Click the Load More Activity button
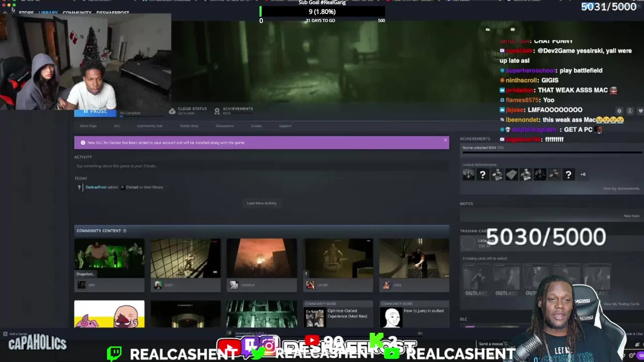The image size is (644, 362). (x=262, y=203)
